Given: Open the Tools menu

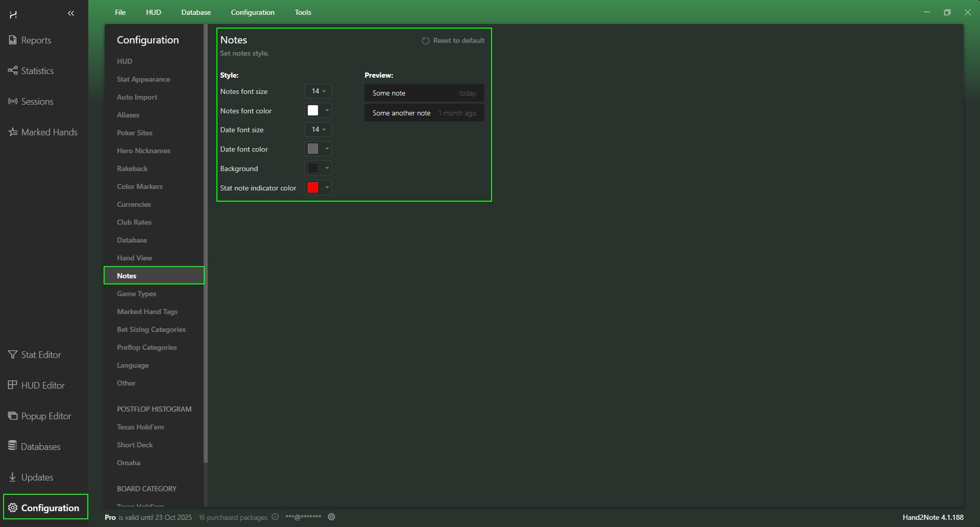Looking at the screenshot, I should [x=303, y=12].
